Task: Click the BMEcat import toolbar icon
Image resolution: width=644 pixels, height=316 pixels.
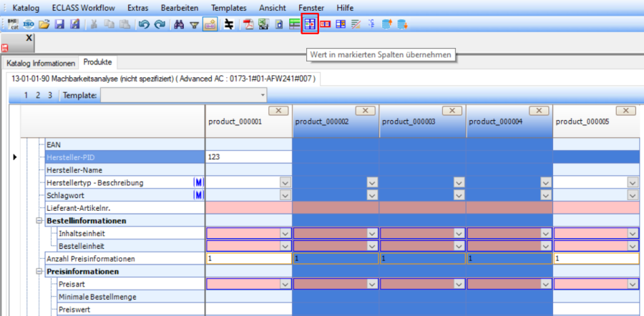Action: (13, 24)
